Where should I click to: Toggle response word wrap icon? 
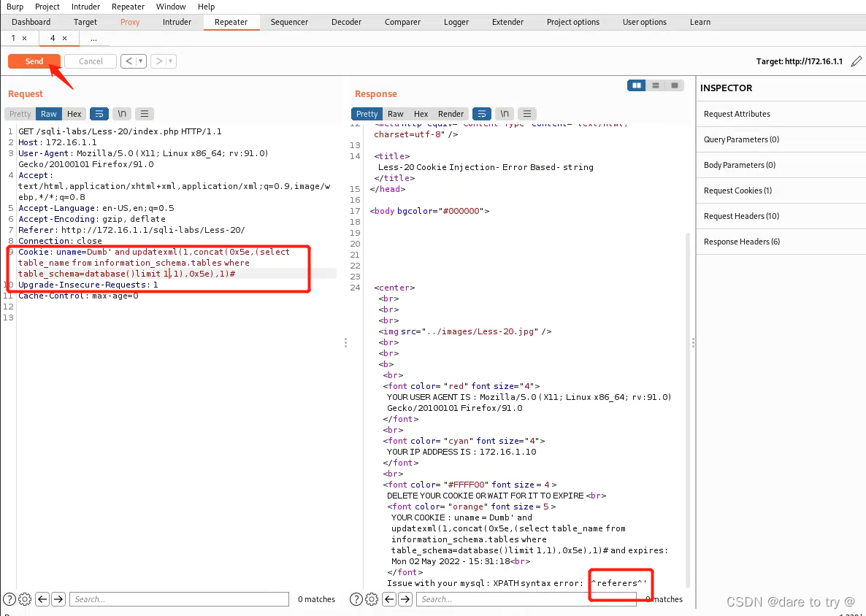coord(482,114)
